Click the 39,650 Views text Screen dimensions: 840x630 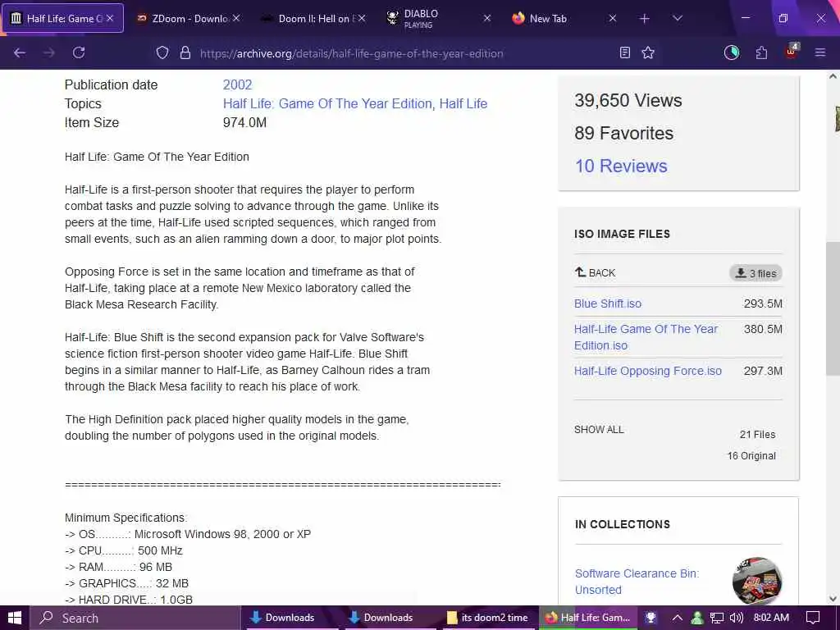pos(628,100)
